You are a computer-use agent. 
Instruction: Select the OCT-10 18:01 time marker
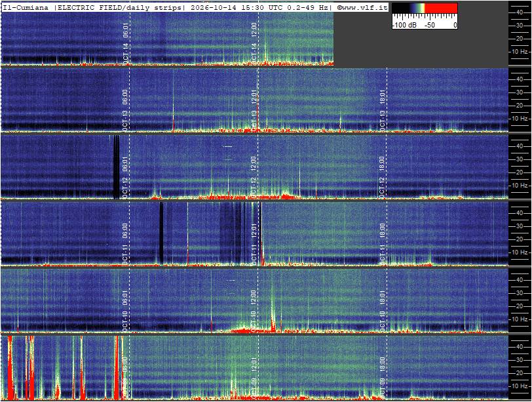click(383, 311)
